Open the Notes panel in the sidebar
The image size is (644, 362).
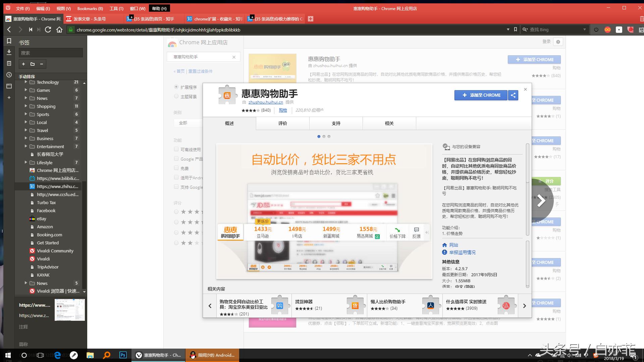pos(9,64)
